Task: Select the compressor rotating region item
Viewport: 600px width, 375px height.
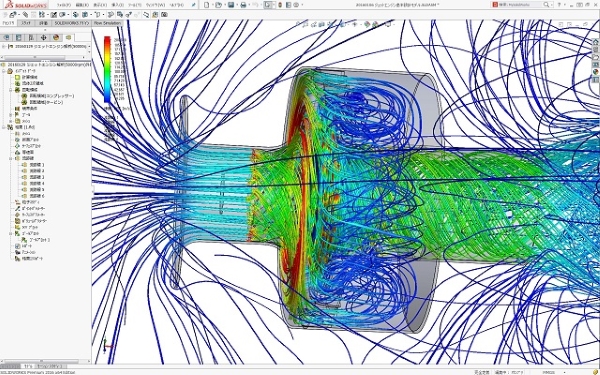Action: (47, 96)
